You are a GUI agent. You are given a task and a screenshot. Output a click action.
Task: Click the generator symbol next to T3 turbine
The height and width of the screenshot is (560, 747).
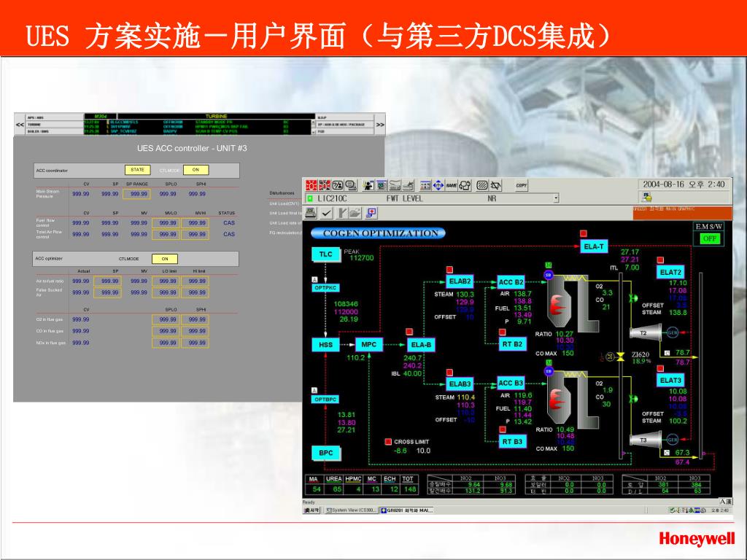672,439
